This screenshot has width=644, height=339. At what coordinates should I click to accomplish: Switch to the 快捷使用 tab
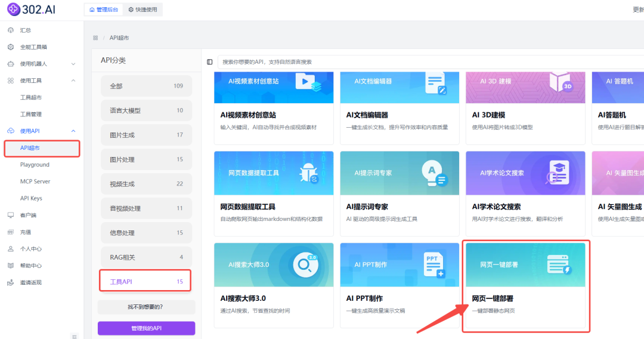tap(143, 10)
